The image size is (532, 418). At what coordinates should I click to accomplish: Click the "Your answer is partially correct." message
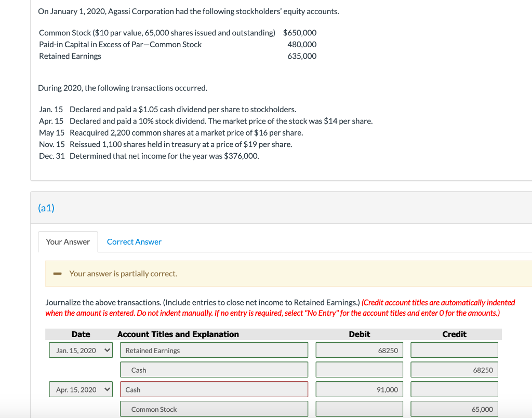click(x=123, y=274)
